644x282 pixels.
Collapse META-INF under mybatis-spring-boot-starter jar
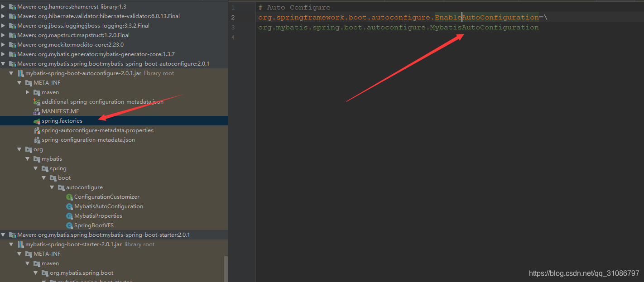[x=19, y=253]
